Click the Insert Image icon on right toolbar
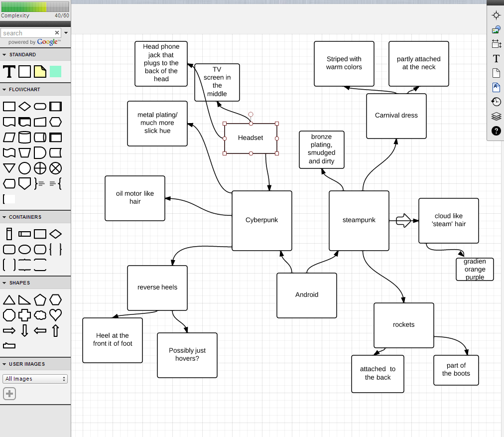This screenshot has height=437, width=504. coord(496,29)
